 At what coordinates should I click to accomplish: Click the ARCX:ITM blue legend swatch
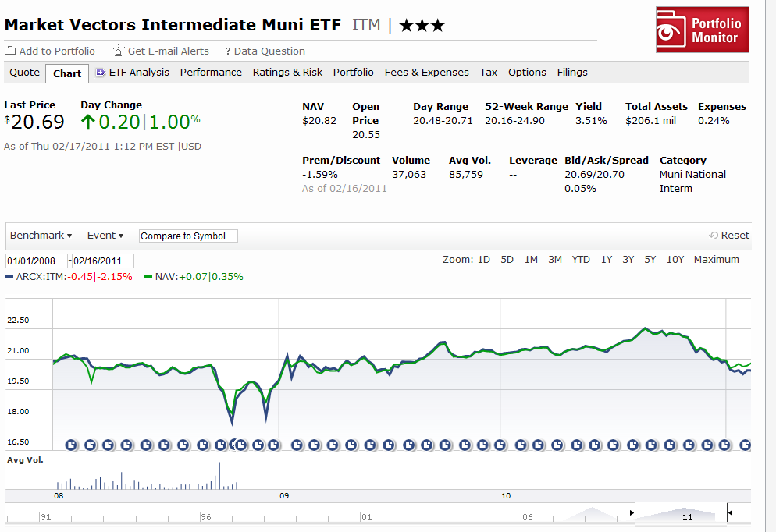[9, 277]
